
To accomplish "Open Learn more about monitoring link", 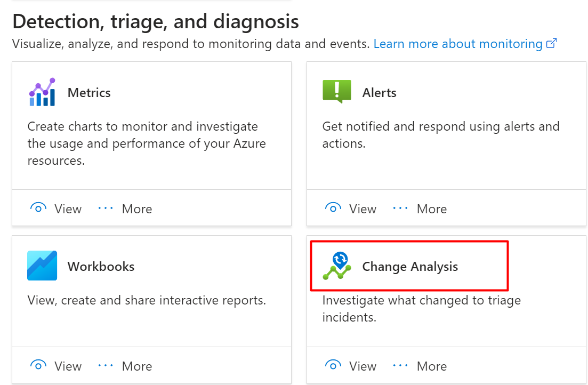I will pyautogui.click(x=457, y=44).
